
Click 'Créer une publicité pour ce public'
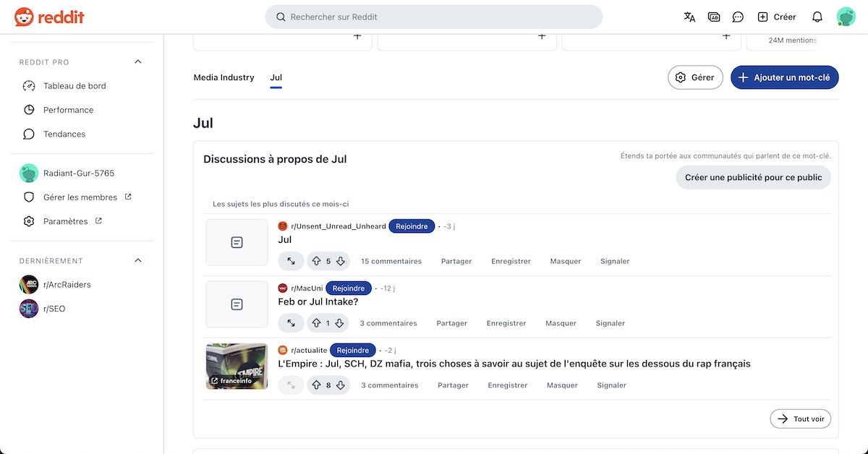pos(753,177)
